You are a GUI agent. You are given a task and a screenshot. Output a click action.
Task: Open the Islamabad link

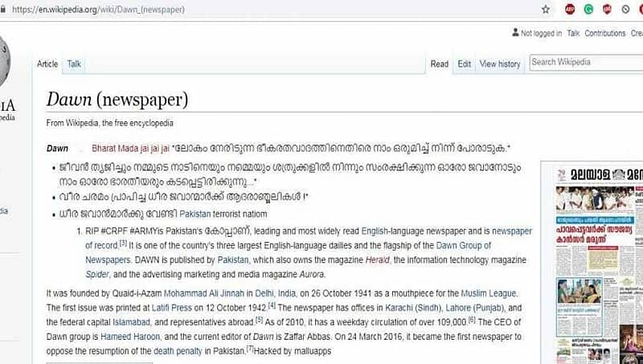(x=131, y=322)
